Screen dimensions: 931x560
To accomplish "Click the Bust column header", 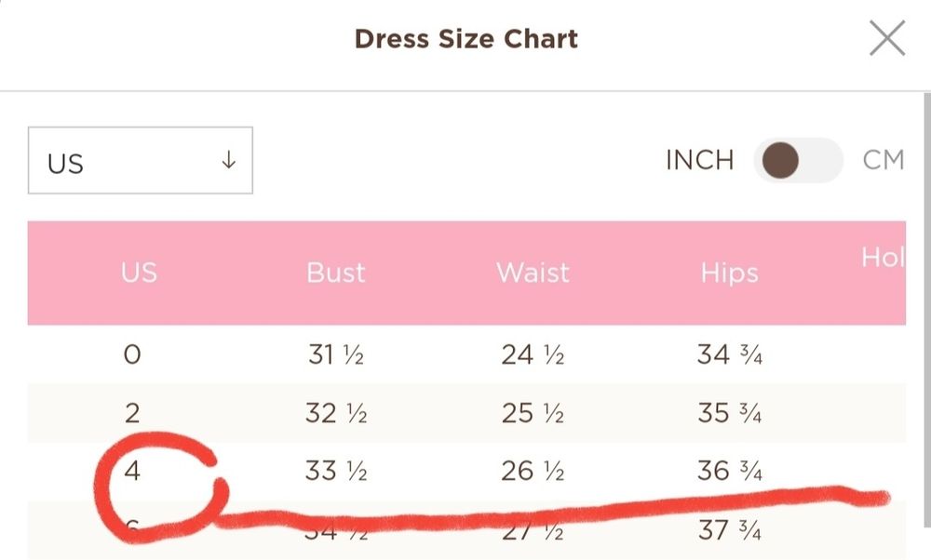I will point(335,273).
